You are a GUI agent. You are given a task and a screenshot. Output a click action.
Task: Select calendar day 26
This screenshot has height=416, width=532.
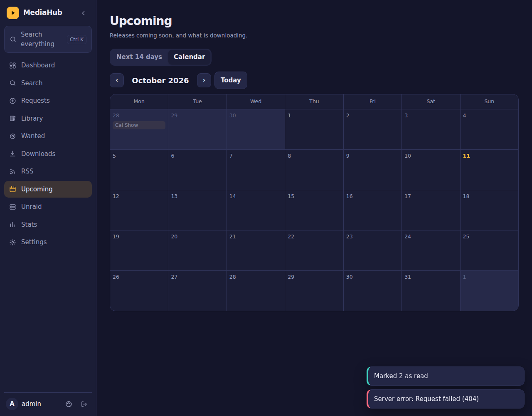pyautogui.click(x=139, y=291)
